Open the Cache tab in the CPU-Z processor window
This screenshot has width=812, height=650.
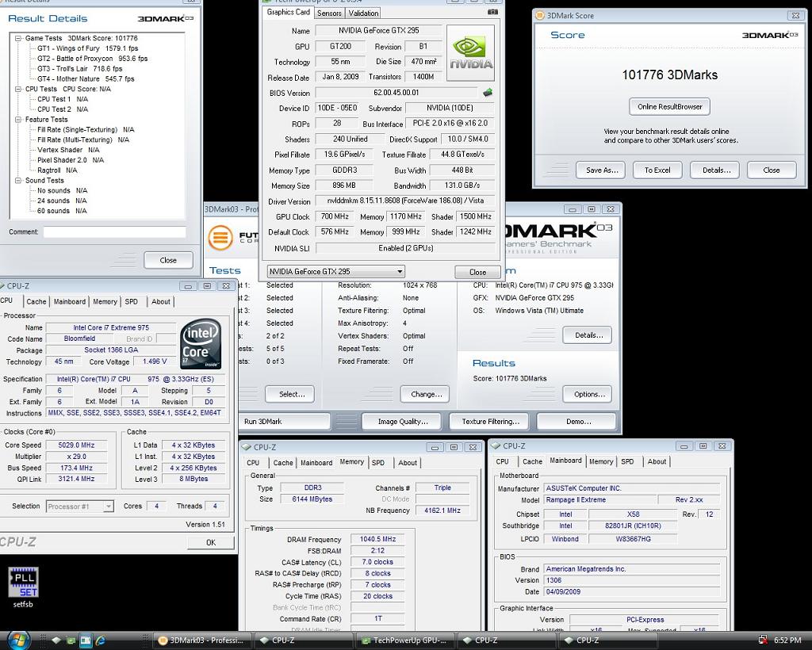36,302
